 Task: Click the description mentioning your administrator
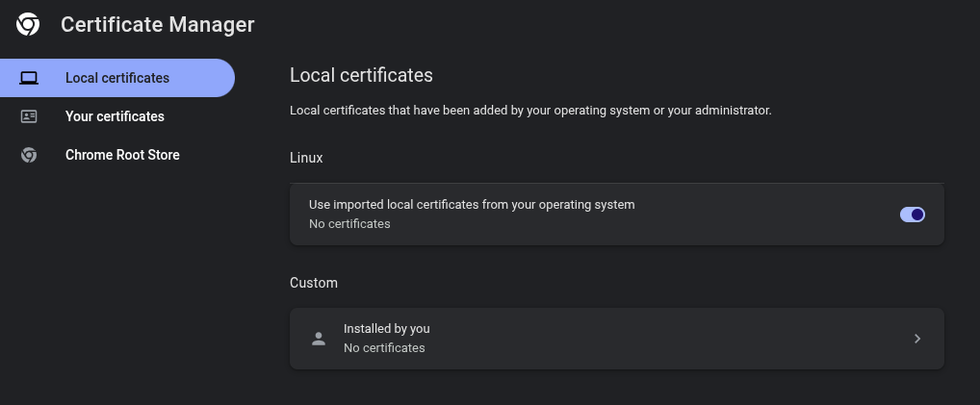click(x=530, y=111)
